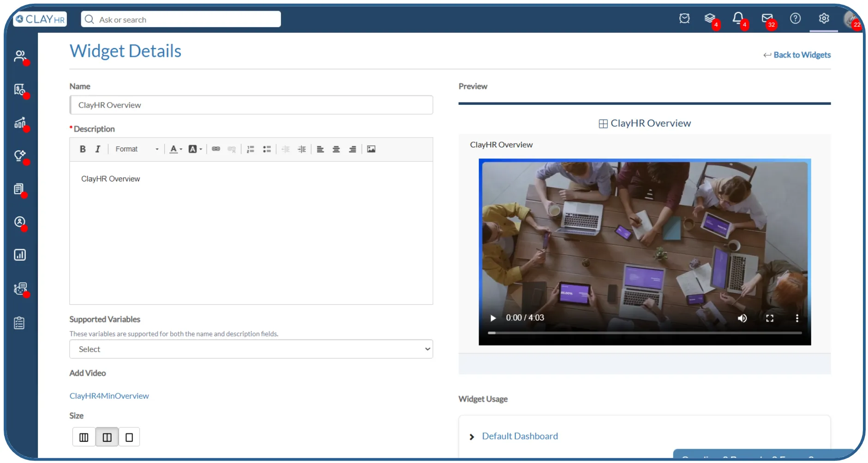Open the people sidebar icon

click(x=20, y=56)
